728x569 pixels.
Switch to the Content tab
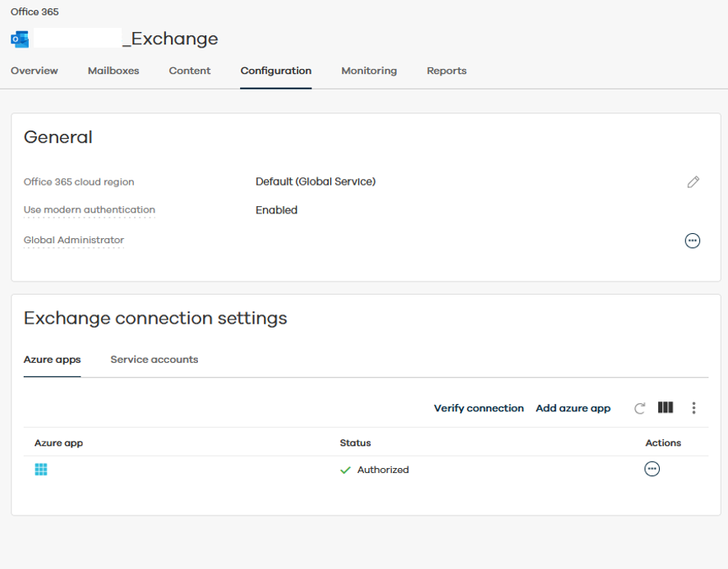[190, 71]
